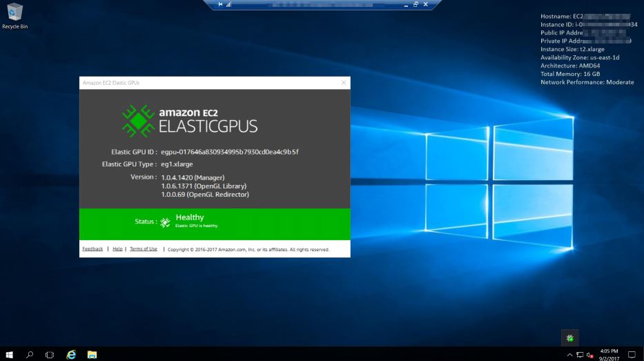
Task: Minimize the remote desktop session bar
Action: click(406, 5)
